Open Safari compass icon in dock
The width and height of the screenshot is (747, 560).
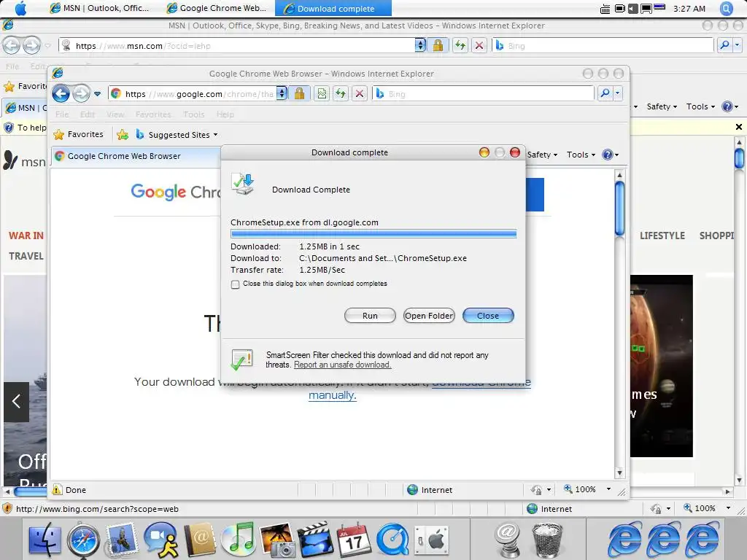83,542
